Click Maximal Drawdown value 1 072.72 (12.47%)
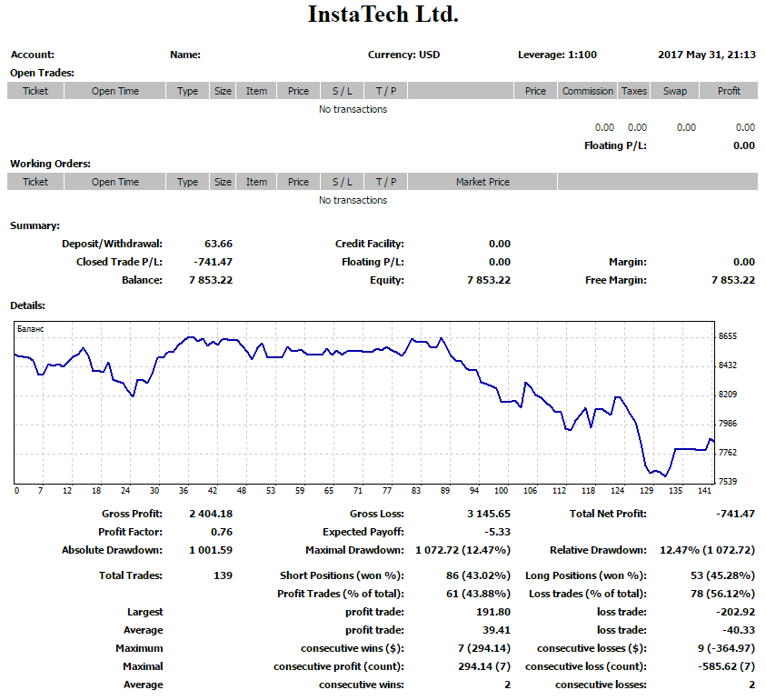766x700 pixels. tap(463, 550)
